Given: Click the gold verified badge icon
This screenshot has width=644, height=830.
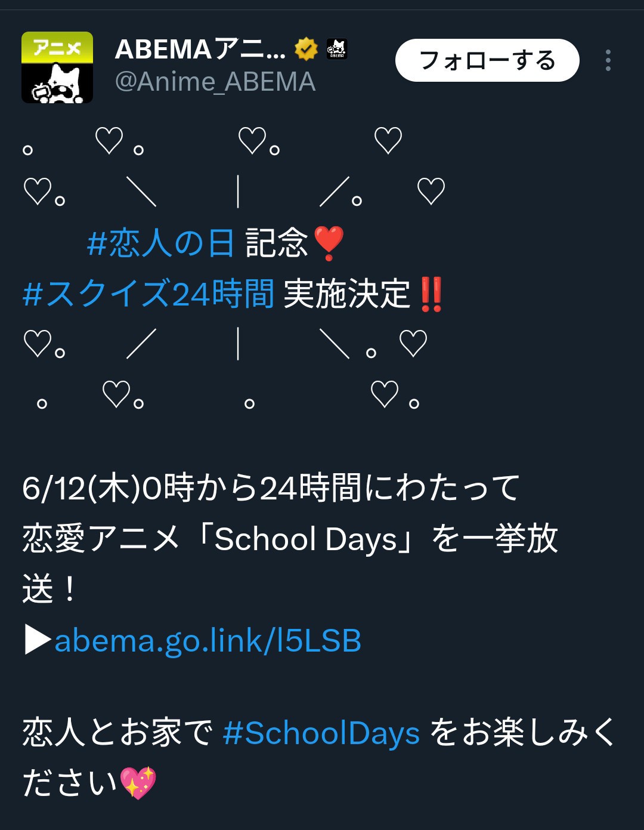Looking at the screenshot, I should 306,49.
